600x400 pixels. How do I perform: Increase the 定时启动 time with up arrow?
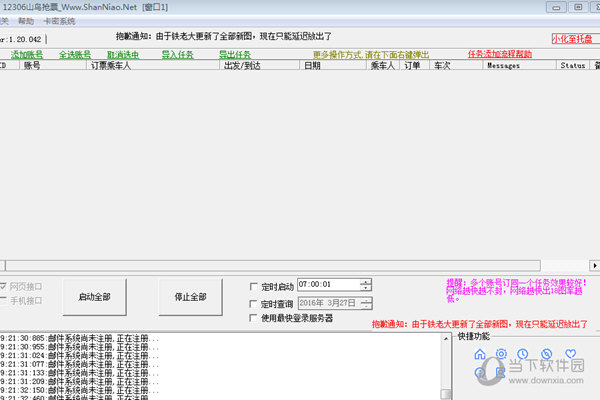[366, 281]
